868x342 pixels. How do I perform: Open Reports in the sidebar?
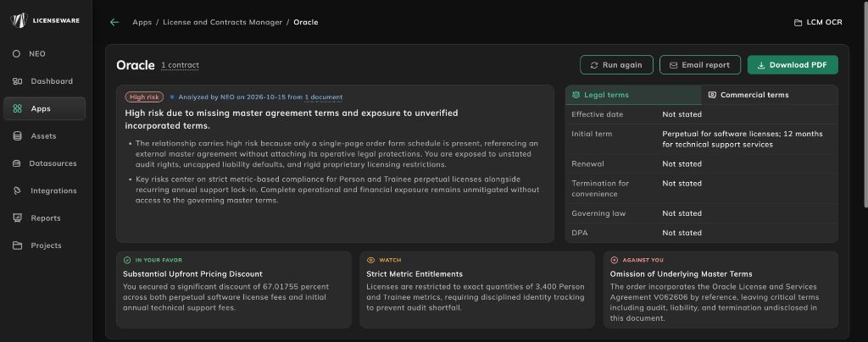[x=44, y=218]
